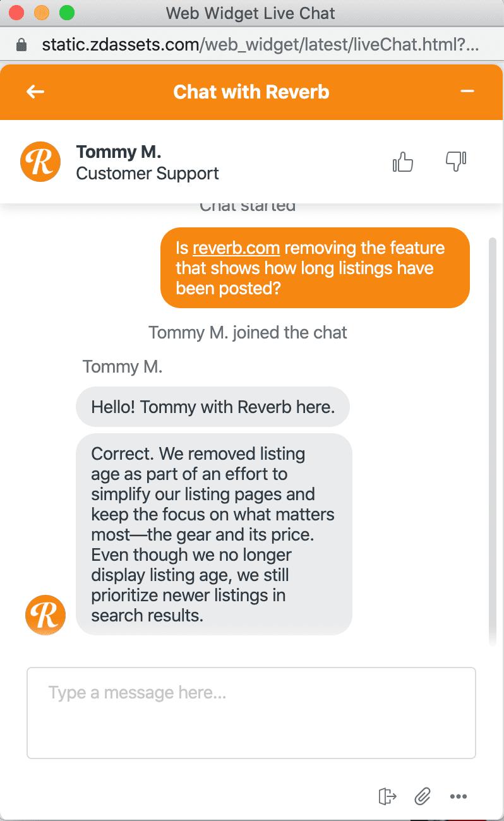The image size is (504, 821).
Task: Focus the 'Type a message here...' field
Action: click(251, 712)
